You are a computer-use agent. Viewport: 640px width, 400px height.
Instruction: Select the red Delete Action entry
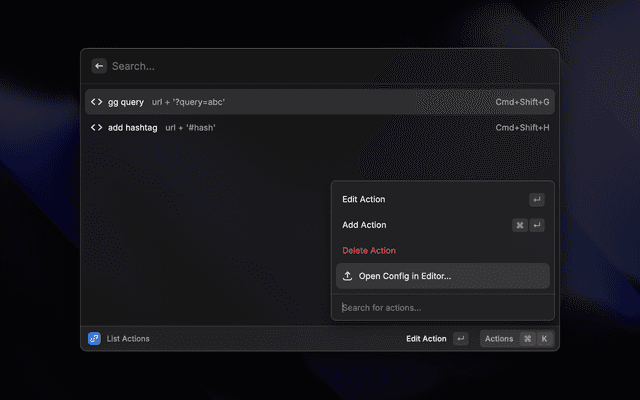(x=369, y=251)
